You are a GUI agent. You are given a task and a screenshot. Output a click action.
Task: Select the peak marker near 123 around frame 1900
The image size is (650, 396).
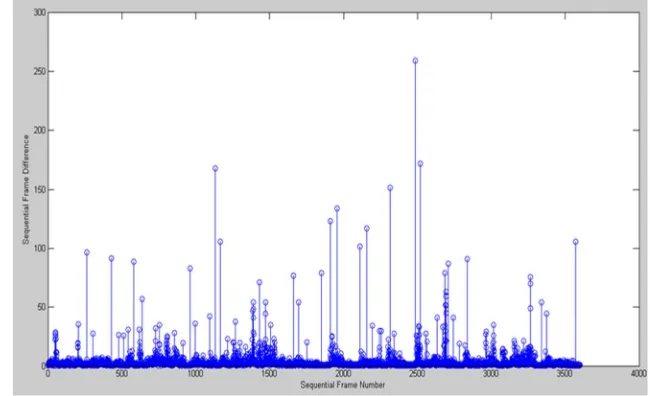pyautogui.click(x=330, y=221)
